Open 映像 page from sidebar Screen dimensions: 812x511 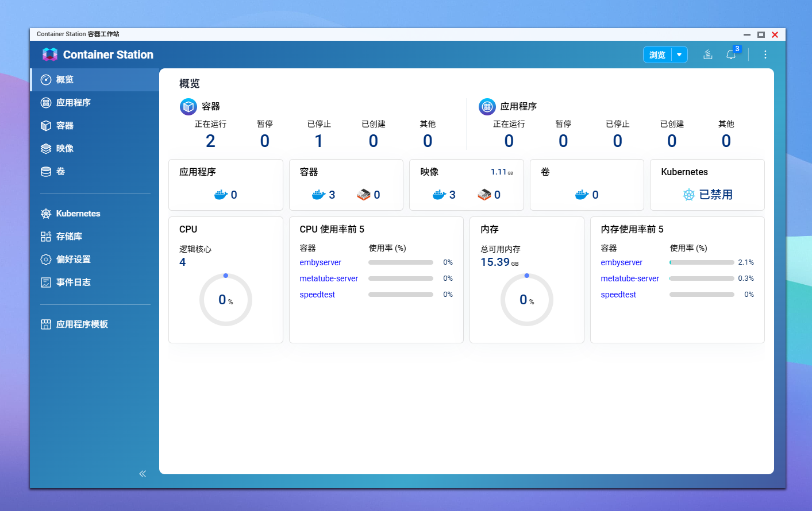[x=64, y=149]
